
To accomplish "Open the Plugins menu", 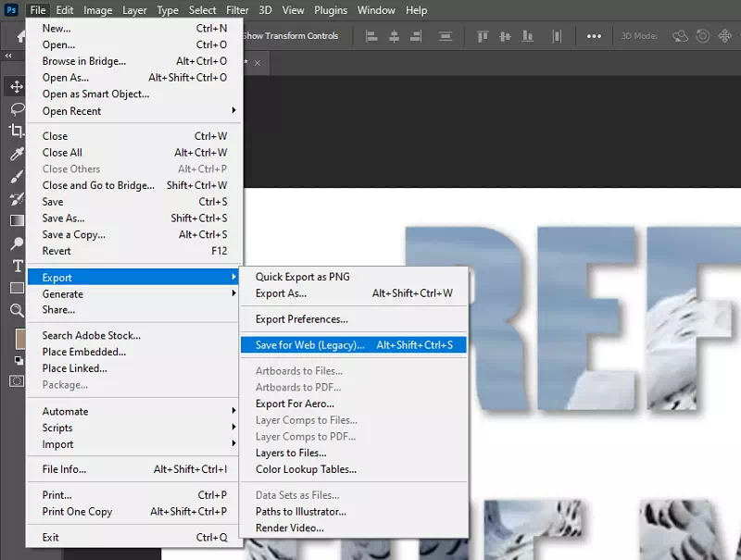I will (x=331, y=10).
